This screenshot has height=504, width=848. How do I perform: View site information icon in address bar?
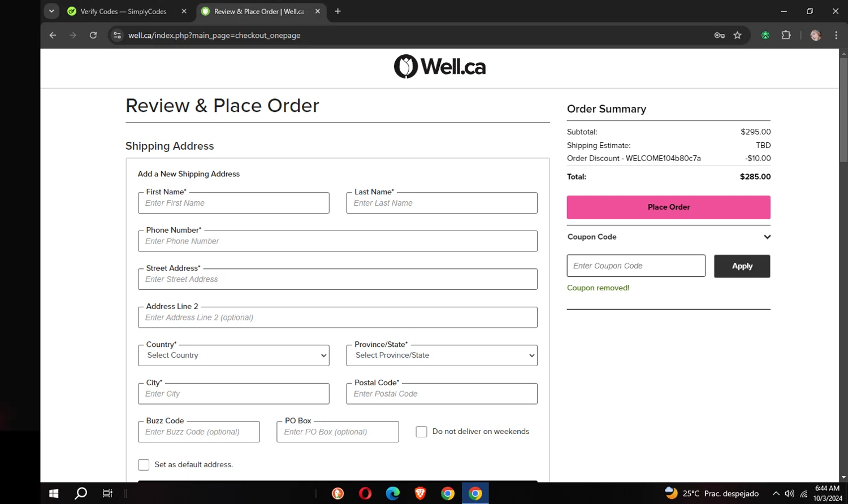click(117, 35)
